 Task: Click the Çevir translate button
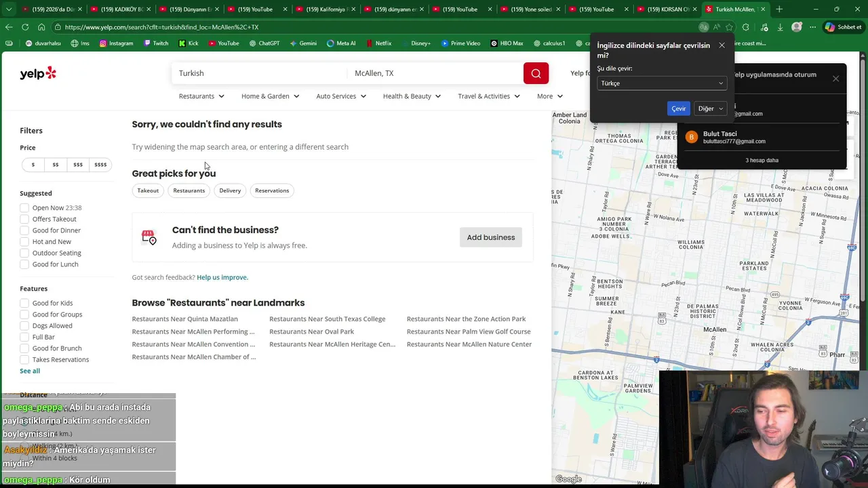pos(678,108)
